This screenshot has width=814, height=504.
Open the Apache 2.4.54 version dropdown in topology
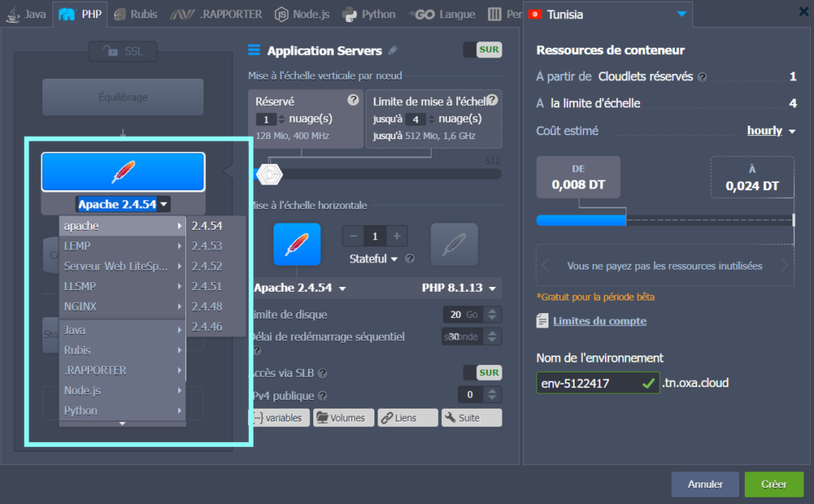point(123,204)
